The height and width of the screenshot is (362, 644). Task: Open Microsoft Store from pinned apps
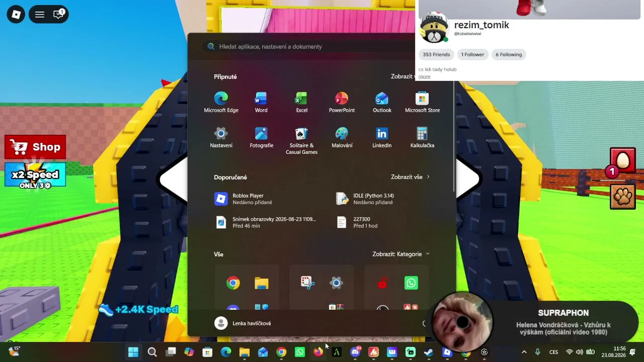(422, 103)
